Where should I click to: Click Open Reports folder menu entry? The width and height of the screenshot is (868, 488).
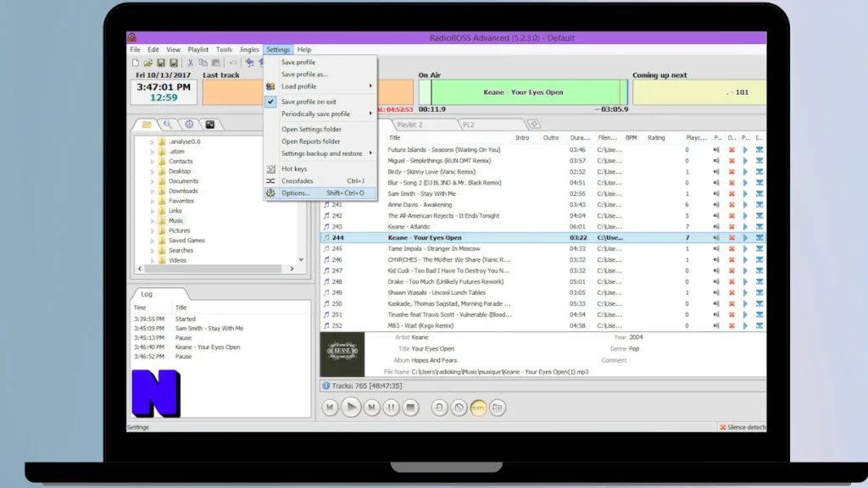320,141
